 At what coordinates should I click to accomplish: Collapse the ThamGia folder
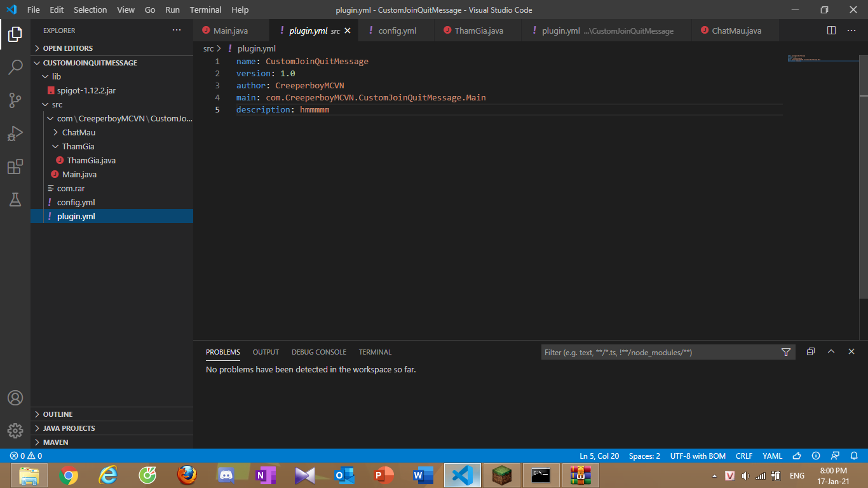78,147
